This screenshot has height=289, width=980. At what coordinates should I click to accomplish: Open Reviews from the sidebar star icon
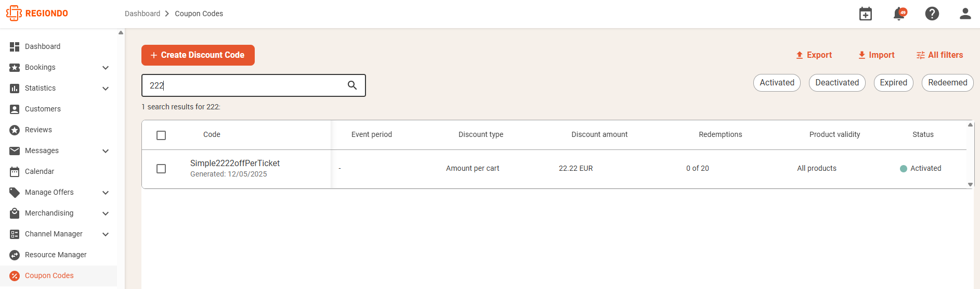(15, 130)
